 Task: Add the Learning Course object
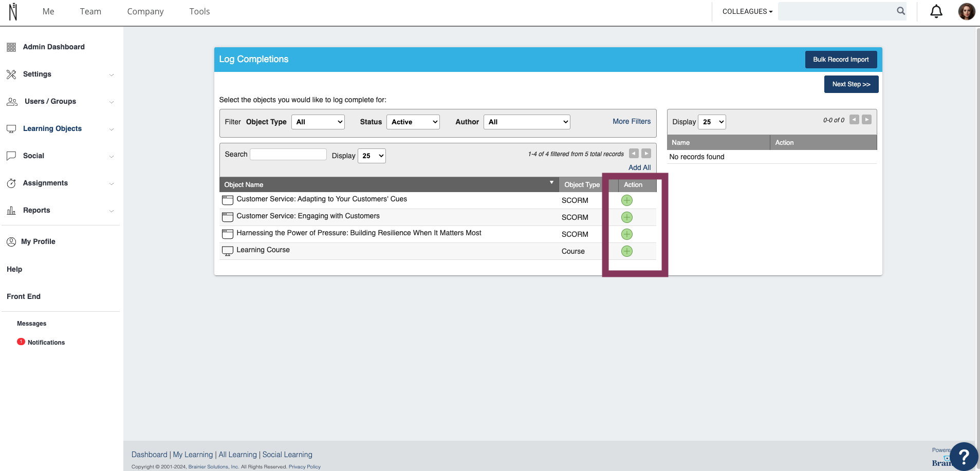626,251
